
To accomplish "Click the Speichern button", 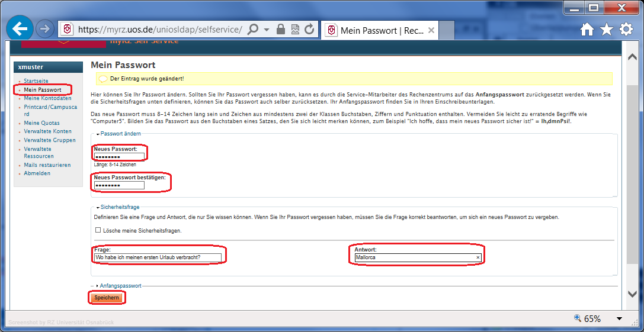I will pos(107,298).
